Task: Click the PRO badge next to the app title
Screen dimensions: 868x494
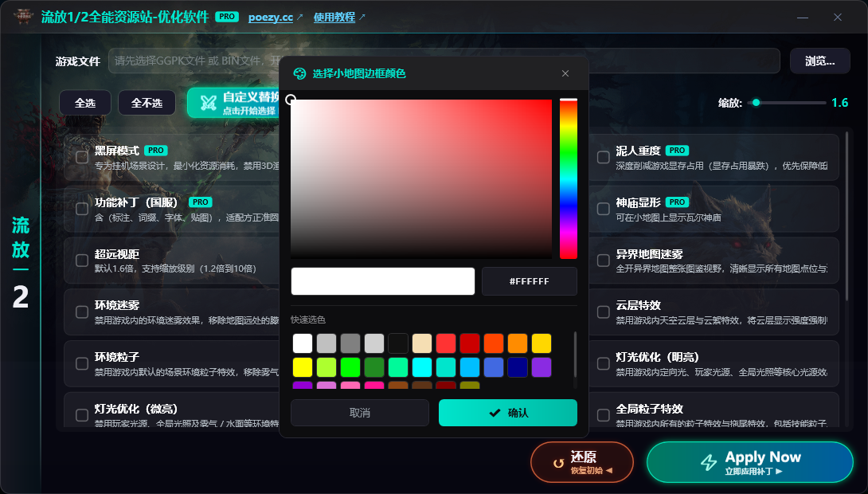Action: [x=227, y=17]
